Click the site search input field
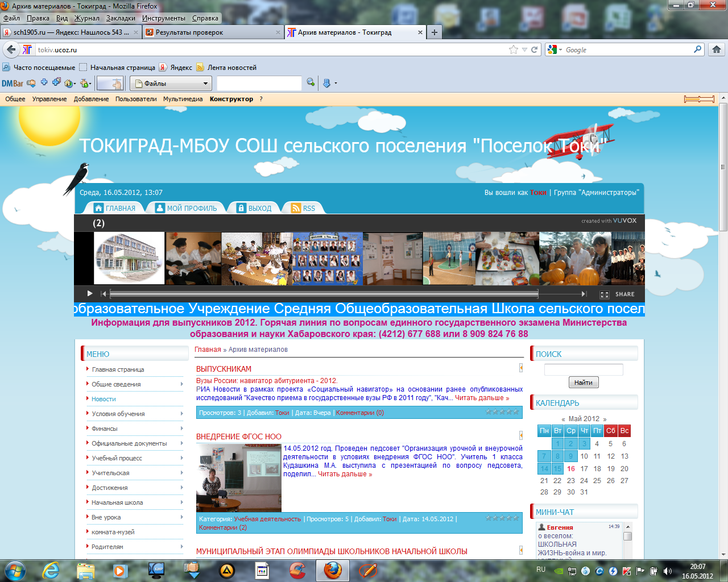The width and height of the screenshot is (728, 582). 584,370
